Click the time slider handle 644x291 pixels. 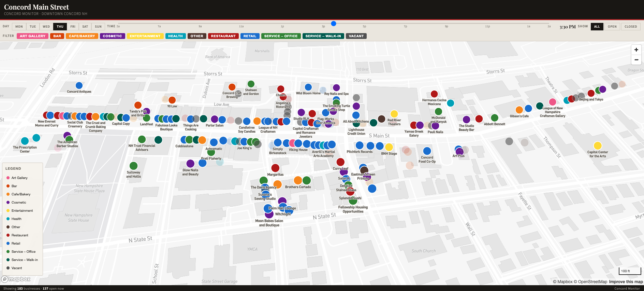[x=334, y=24]
